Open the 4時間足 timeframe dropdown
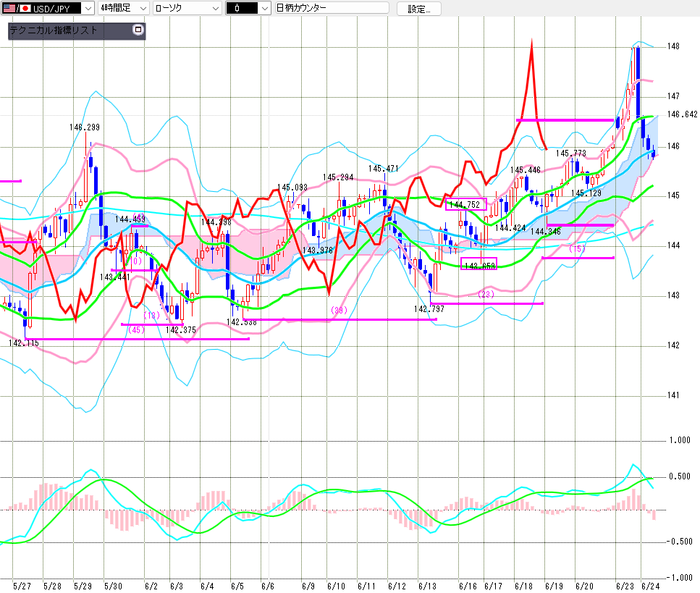The width and height of the screenshot is (700, 593). [123, 8]
